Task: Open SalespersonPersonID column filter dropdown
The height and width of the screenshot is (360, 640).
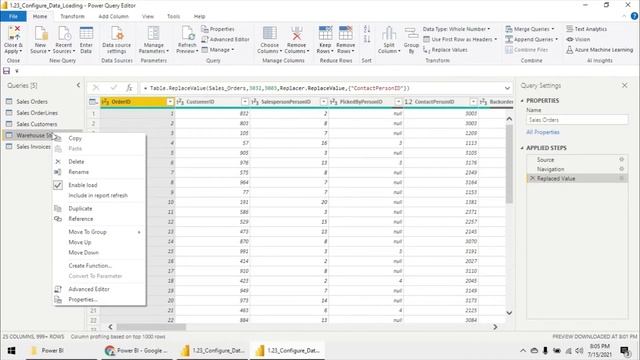Action: tap(324, 102)
